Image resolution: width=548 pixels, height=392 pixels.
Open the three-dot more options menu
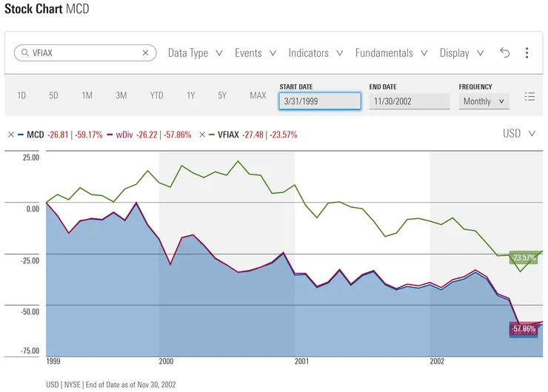tap(527, 53)
